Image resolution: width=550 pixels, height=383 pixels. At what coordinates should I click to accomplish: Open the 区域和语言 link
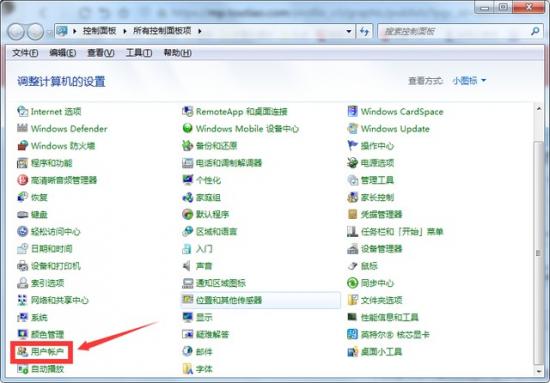(216, 231)
